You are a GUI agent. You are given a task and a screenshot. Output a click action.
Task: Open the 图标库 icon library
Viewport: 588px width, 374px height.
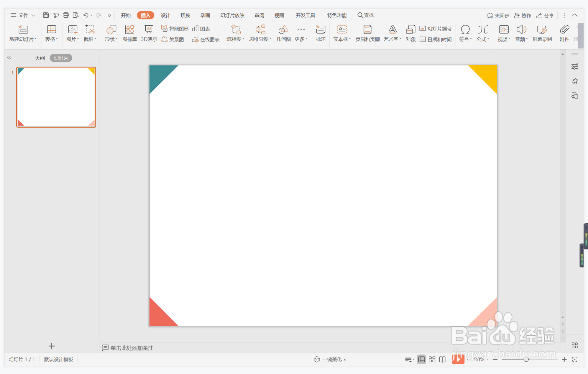coord(129,34)
